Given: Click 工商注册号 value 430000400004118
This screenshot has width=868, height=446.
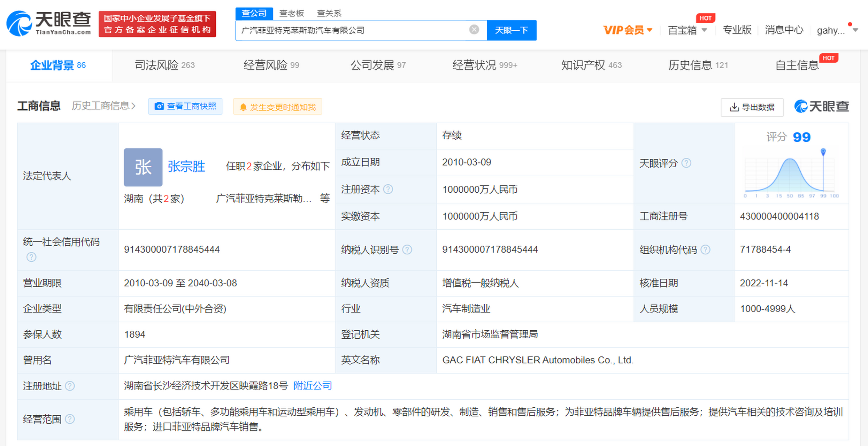Looking at the screenshot, I should tap(779, 216).
